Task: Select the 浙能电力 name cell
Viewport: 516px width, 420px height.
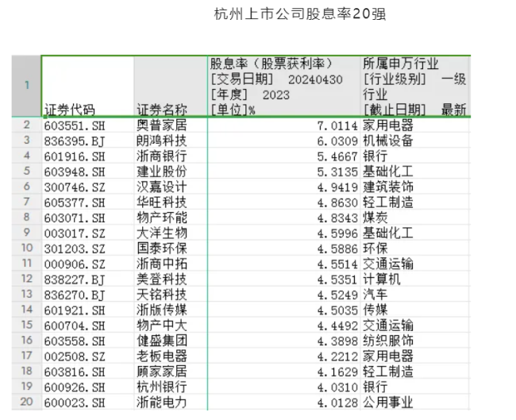Action: click(x=171, y=403)
